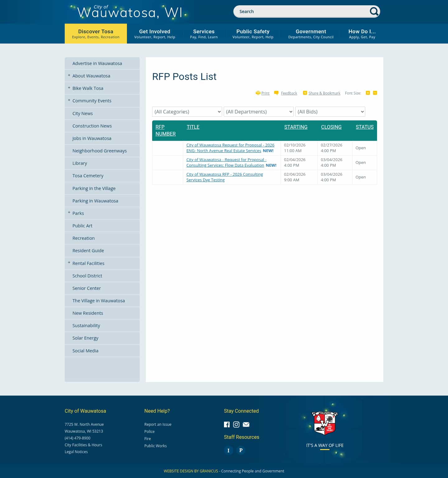
Task: Open the (All Departments) dropdown
Action: click(258, 112)
